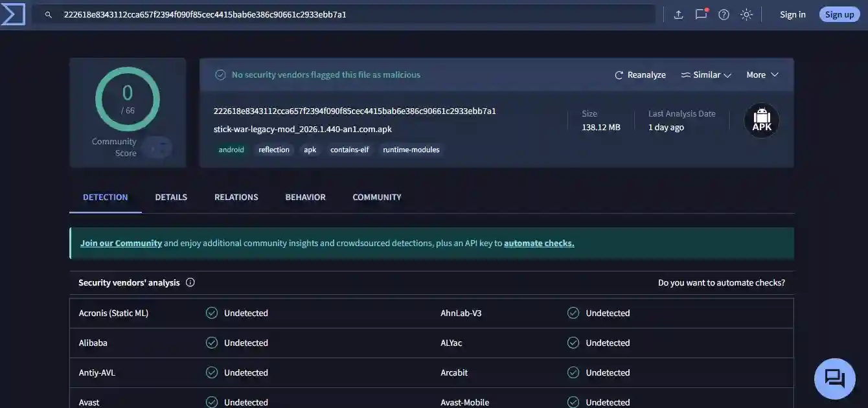Click the filename stick-war-legacy-mod apk text
Screen dimensions: 868x408
303,129
